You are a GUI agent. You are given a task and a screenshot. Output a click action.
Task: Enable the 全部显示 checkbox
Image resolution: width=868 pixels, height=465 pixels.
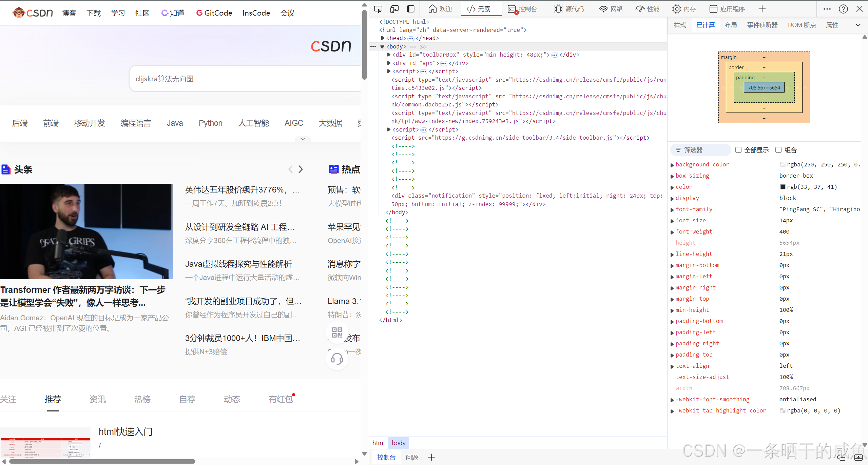(738, 150)
